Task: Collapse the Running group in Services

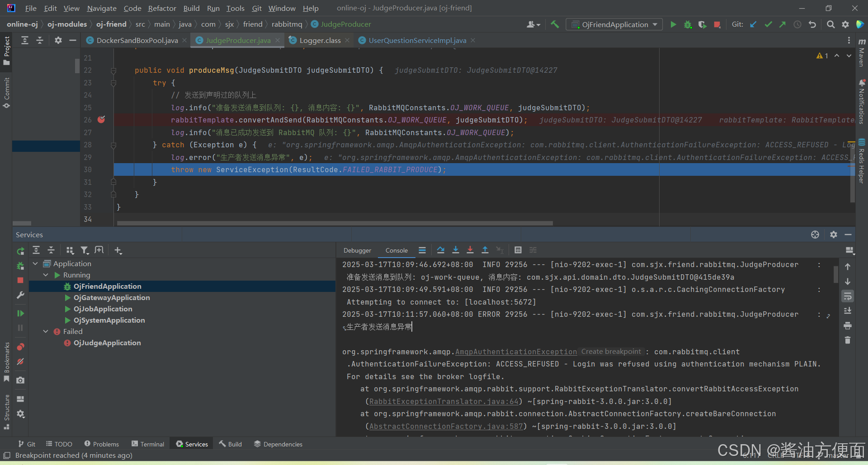Action: coord(45,275)
